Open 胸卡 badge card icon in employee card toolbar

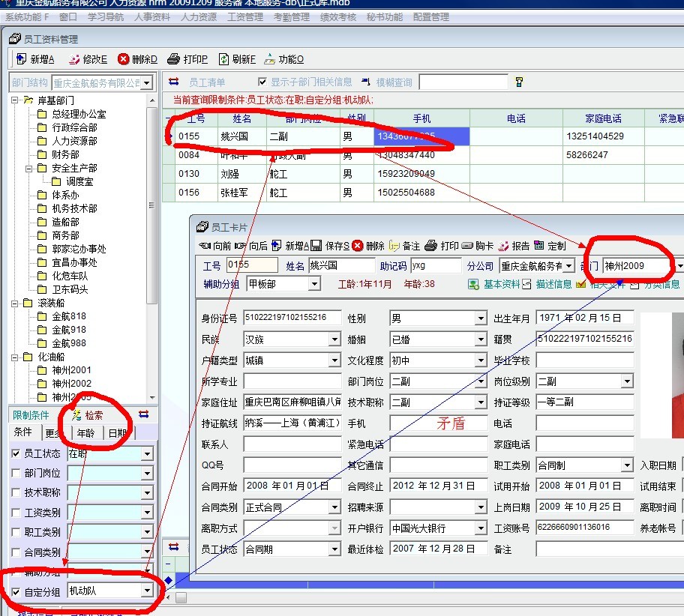(x=468, y=246)
